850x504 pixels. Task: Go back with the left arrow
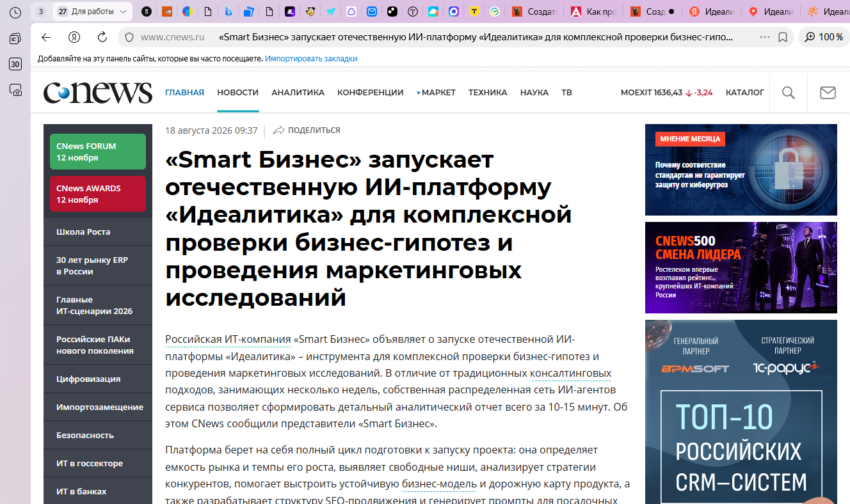coord(45,37)
